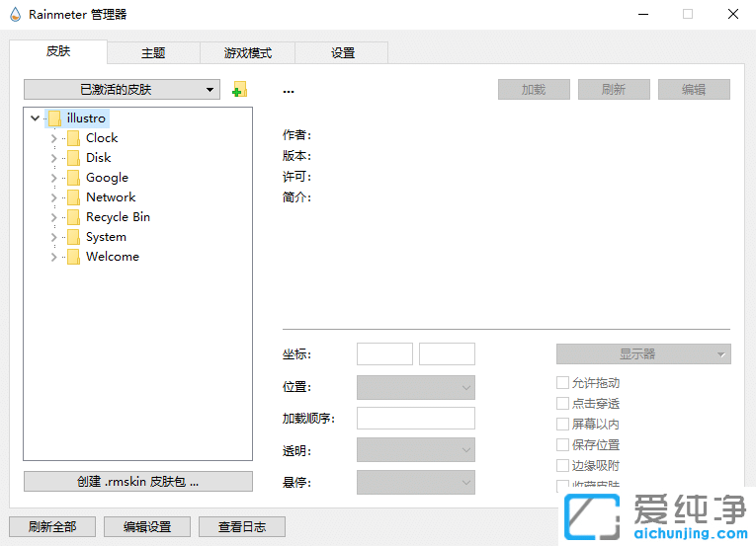Open the 已激活的皮肤 dropdown
Image resolution: width=756 pixels, height=546 pixels.
coord(122,90)
